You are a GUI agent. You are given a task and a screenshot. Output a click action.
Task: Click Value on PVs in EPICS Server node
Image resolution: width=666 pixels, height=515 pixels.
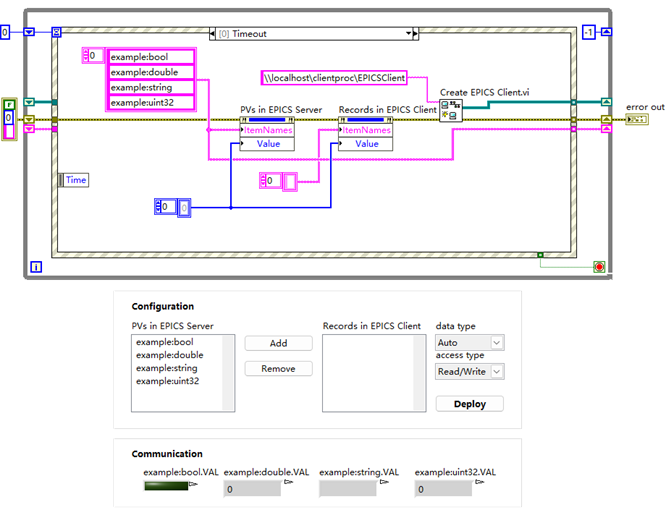coord(267,144)
